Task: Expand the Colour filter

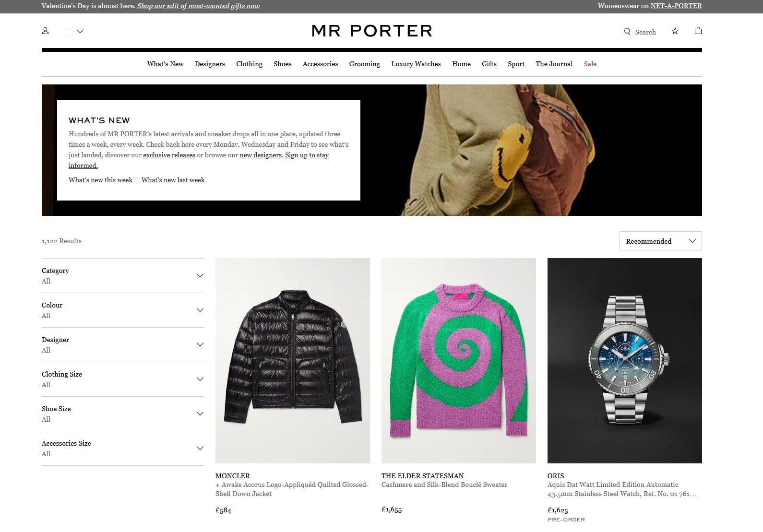Action: coord(123,310)
